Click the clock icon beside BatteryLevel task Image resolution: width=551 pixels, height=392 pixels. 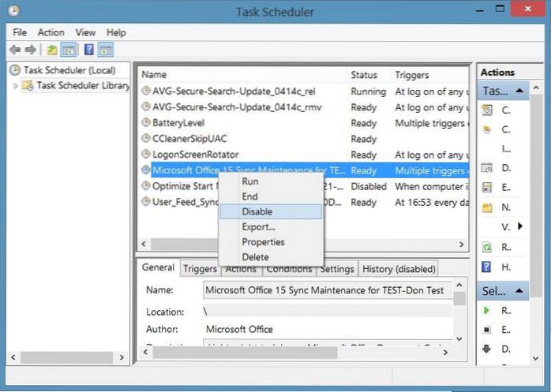pyautogui.click(x=145, y=123)
